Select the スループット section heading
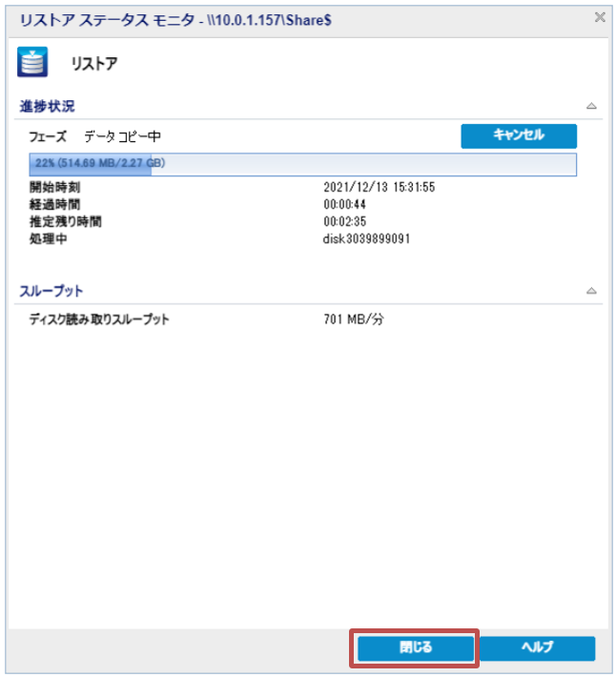Screen dimensions: 616x677 (x=51, y=291)
